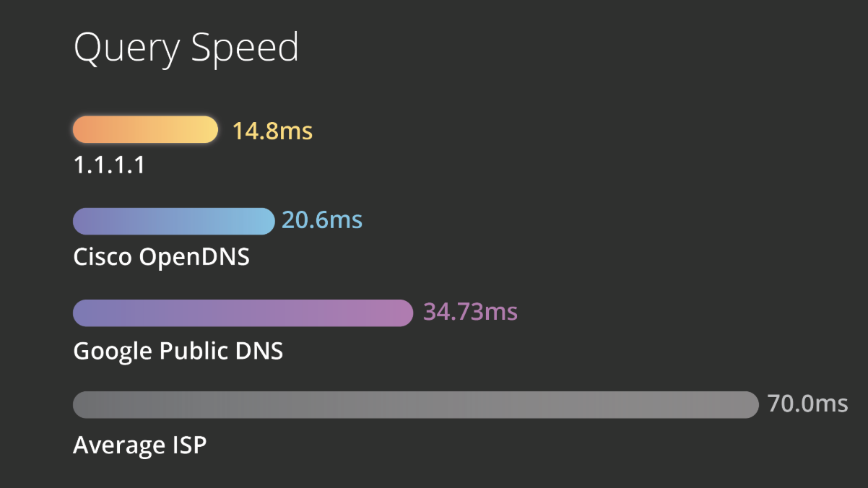Select the gray Average ISP bar
The width and height of the screenshot is (868, 488).
[x=416, y=404]
